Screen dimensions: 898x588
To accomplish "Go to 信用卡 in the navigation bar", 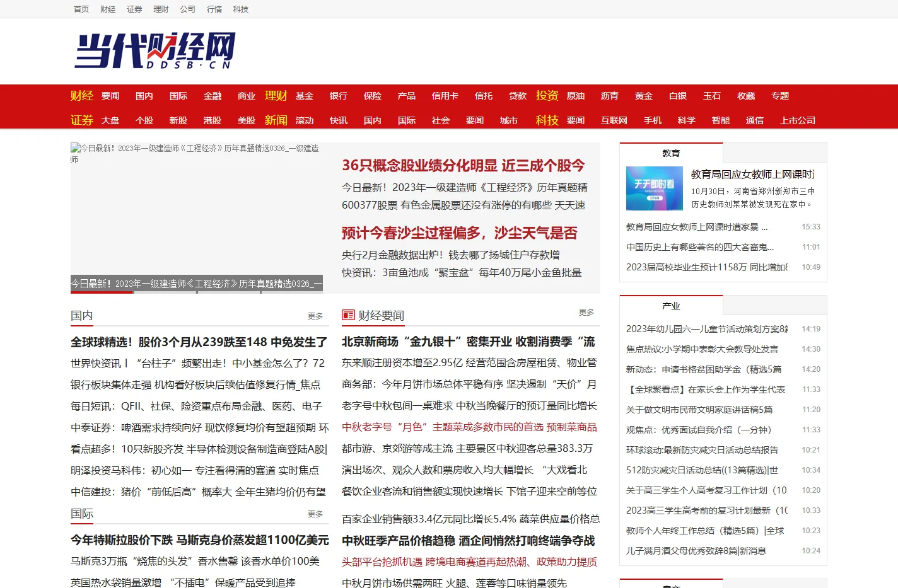I will tap(445, 96).
